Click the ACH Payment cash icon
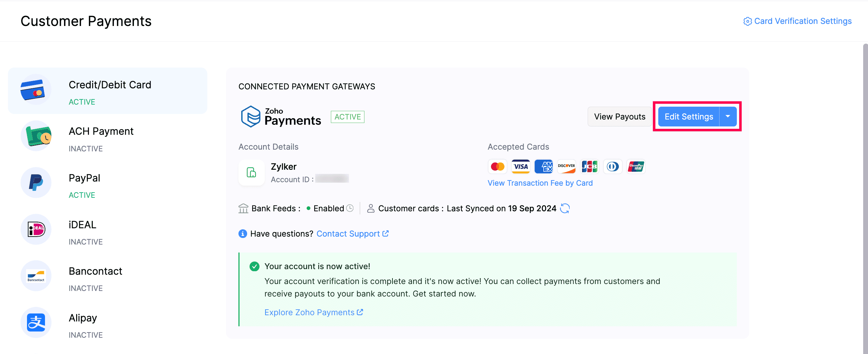Viewport: 868px width, 354px height. 36,136
